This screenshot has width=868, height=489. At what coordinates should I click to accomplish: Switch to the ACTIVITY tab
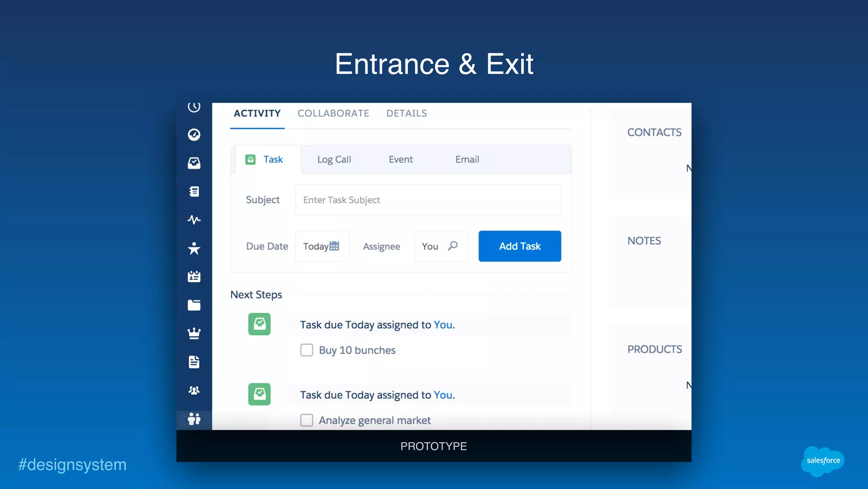257,114
